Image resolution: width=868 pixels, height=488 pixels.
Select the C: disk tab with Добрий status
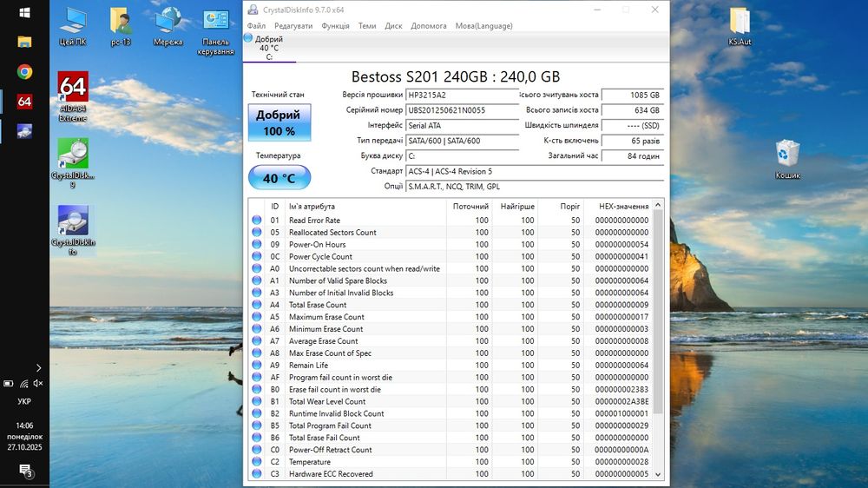pyautogui.click(x=270, y=48)
